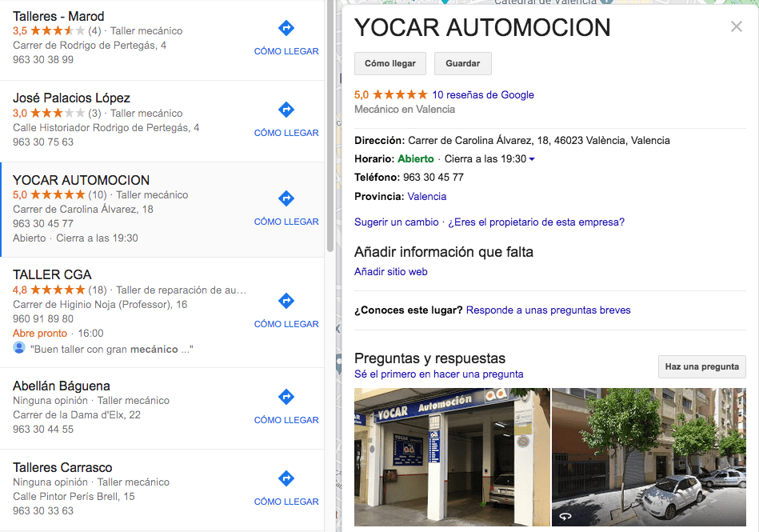
Task: Click the Cómo llegar button in panel
Action: click(x=390, y=63)
